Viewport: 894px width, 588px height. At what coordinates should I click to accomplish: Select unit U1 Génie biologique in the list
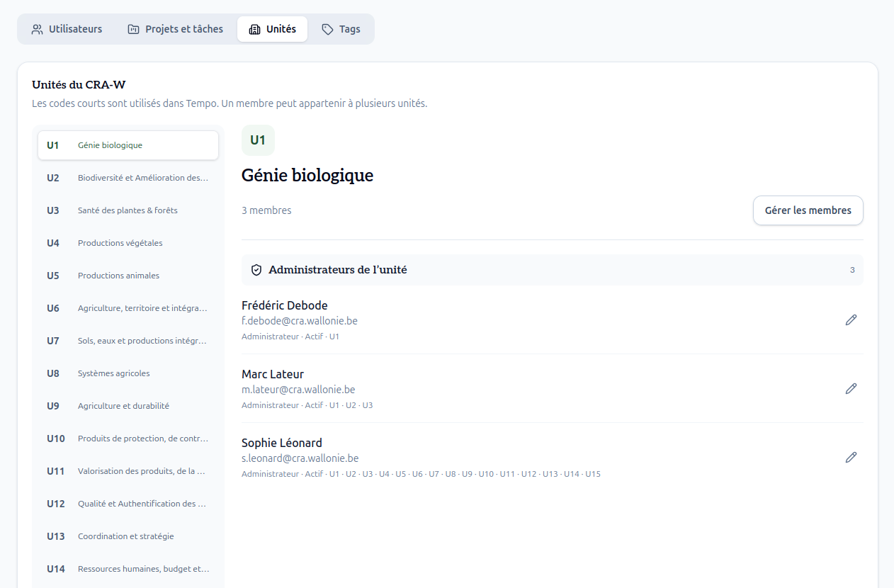pyautogui.click(x=128, y=145)
